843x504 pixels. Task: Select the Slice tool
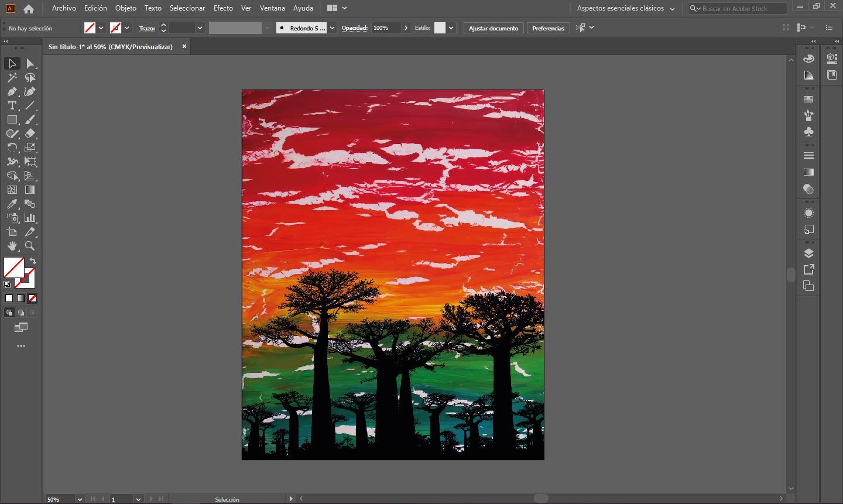pos(30,232)
